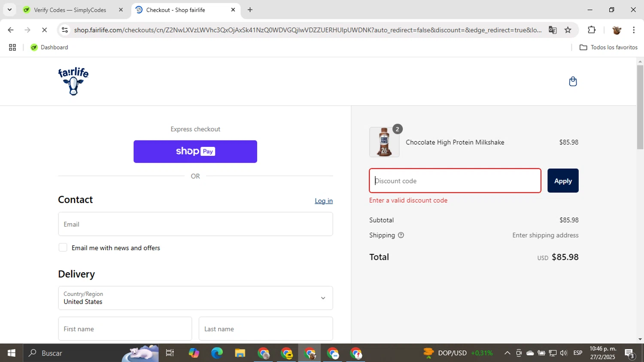
Task: Click the Chocolate High Protein Milkshake name
Action: click(455, 142)
